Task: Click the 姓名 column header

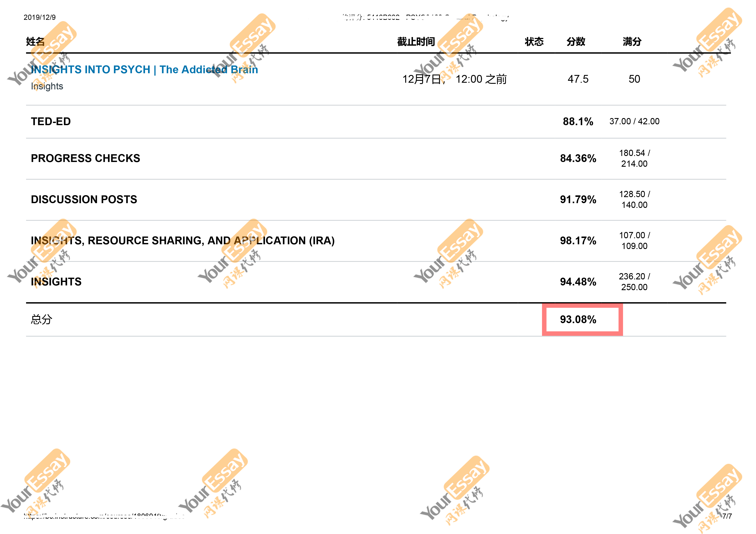Action: point(35,42)
